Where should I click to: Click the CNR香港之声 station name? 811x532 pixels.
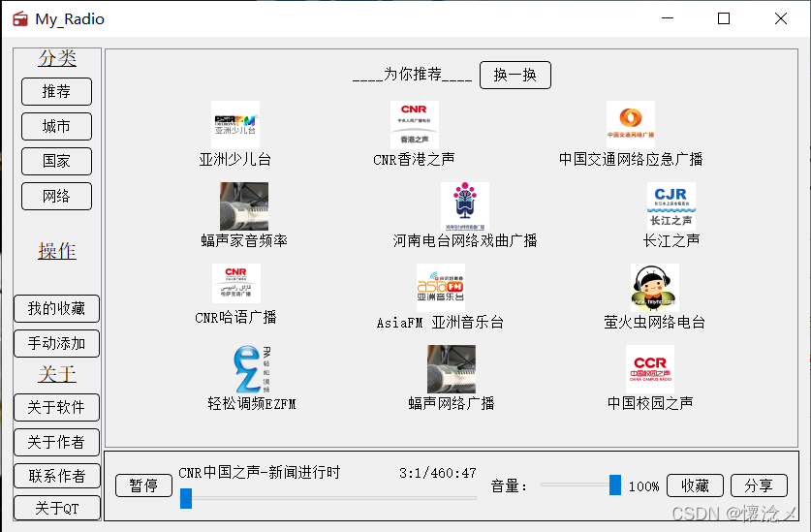[x=415, y=159]
